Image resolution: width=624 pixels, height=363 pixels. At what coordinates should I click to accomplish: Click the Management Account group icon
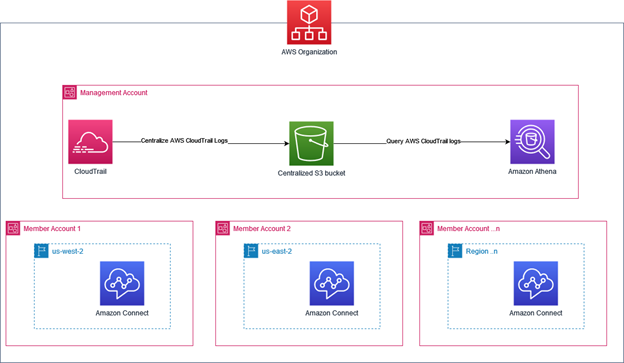(70, 92)
